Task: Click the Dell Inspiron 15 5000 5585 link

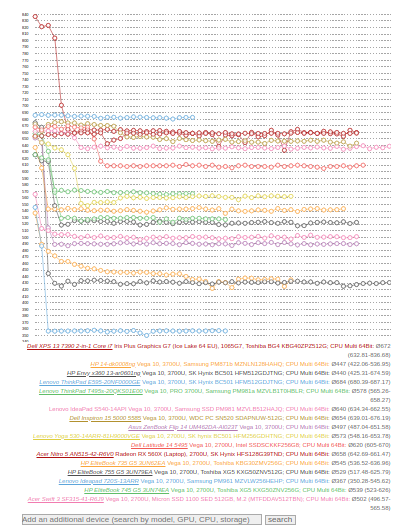Action: (105, 418)
